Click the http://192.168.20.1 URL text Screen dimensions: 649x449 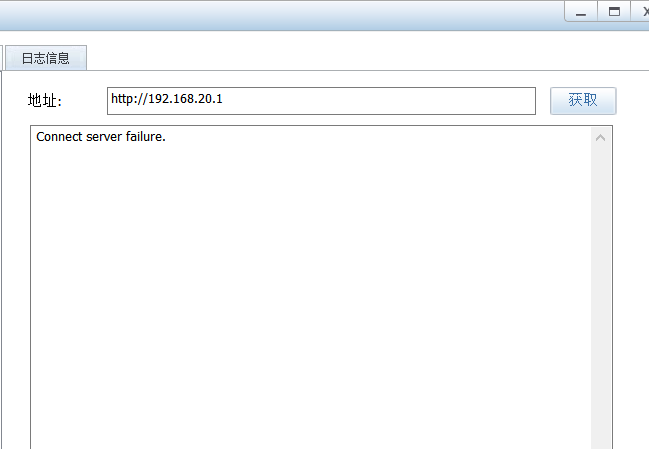pyautogui.click(x=166, y=100)
